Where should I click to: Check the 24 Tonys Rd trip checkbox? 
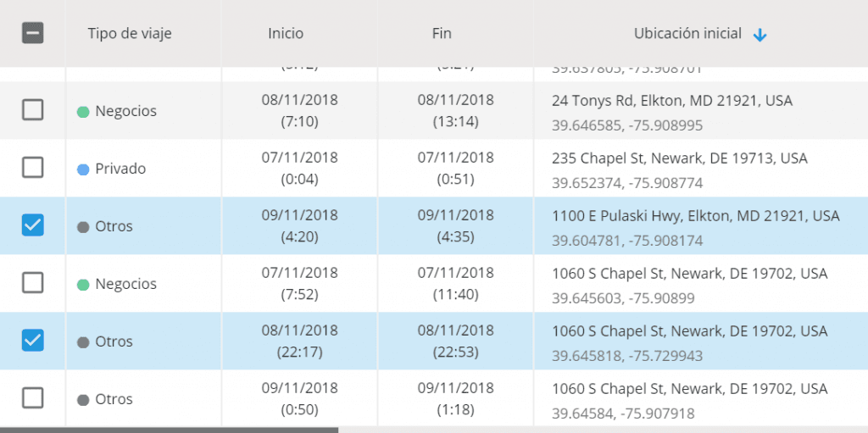(x=33, y=109)
